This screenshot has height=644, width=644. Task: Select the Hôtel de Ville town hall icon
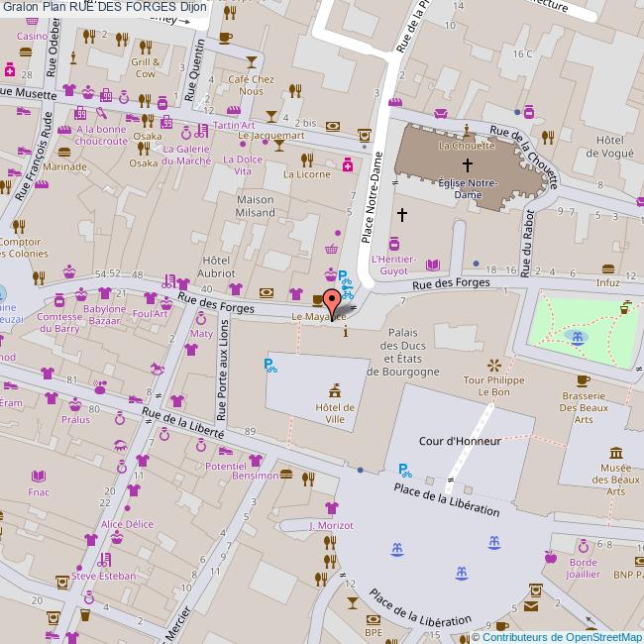tap(335, 389)
